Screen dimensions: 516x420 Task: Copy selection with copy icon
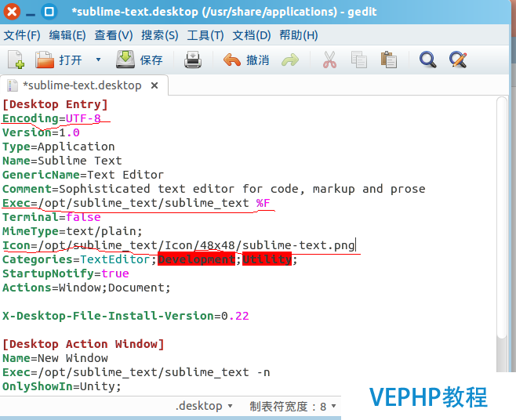[358, 60]
